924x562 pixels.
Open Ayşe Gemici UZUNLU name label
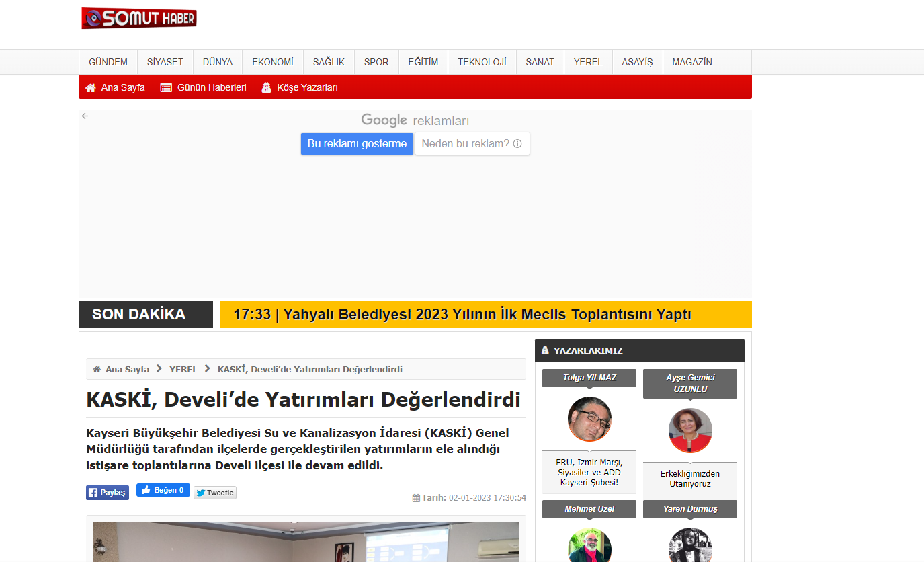[x=690, y=383]
